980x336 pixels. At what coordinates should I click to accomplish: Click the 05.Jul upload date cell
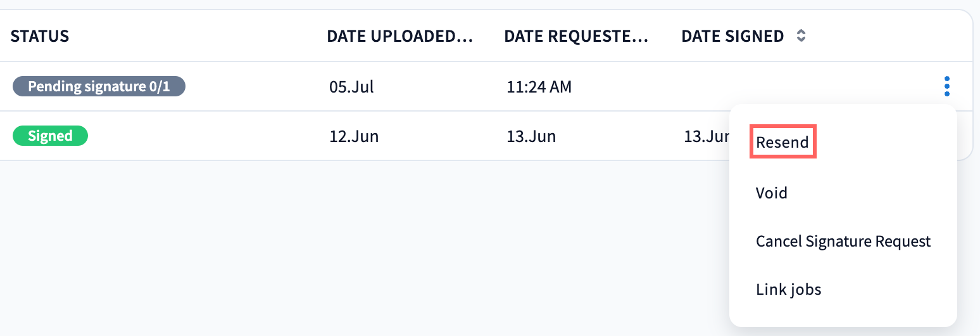point(351,87)
